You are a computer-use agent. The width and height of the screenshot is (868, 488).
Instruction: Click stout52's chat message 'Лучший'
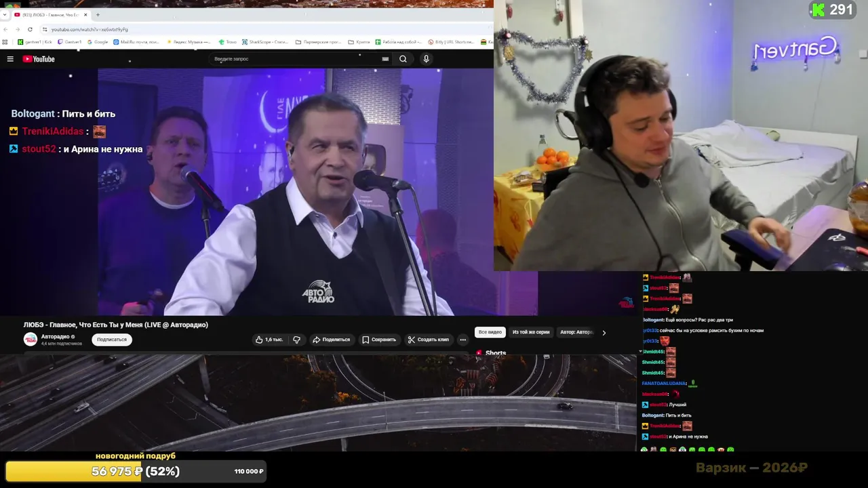(x=677, y=405)
